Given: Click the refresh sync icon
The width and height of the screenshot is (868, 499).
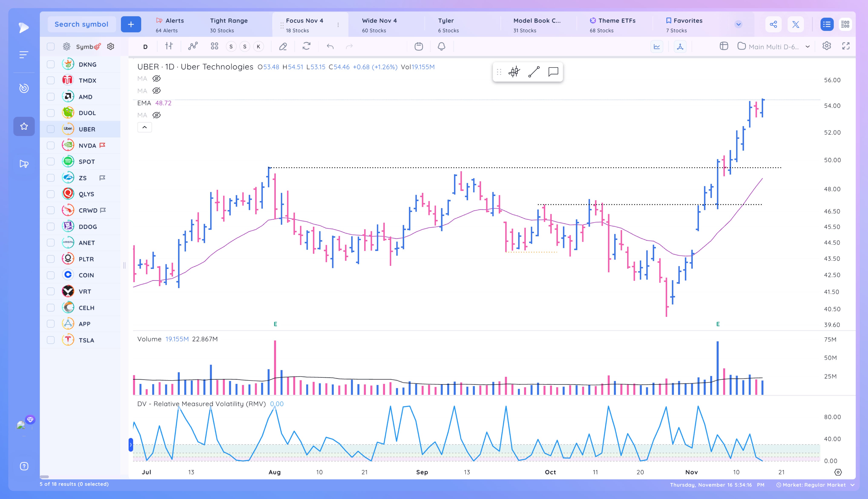Looking at the screenshot, I should (x=307, y=46).
